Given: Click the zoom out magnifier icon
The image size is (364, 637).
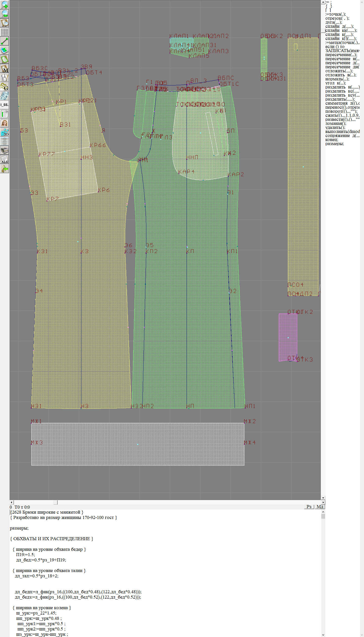Looking at the screenshot, I should coord(5,14).
